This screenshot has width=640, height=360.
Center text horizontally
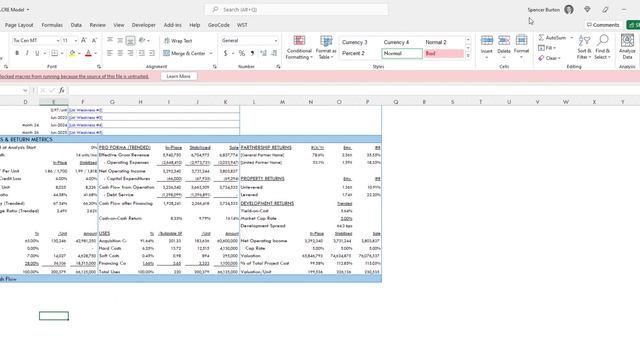(120, 53)
